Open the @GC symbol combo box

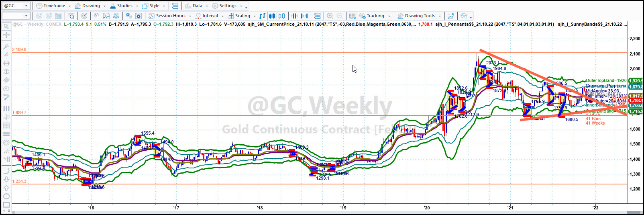(16, 6)
